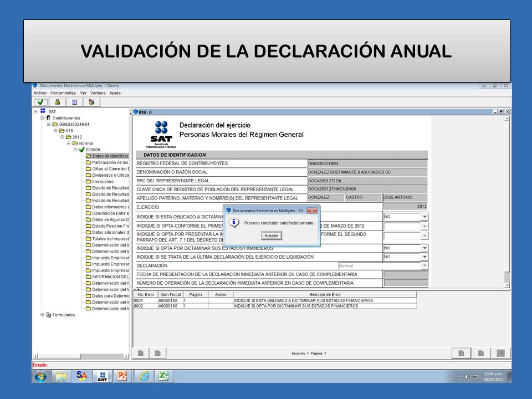Open the Archivo menu
Image resolution: width=532 pixels, height=399 pixels.
pyautogui.click(x=40, y=93)
